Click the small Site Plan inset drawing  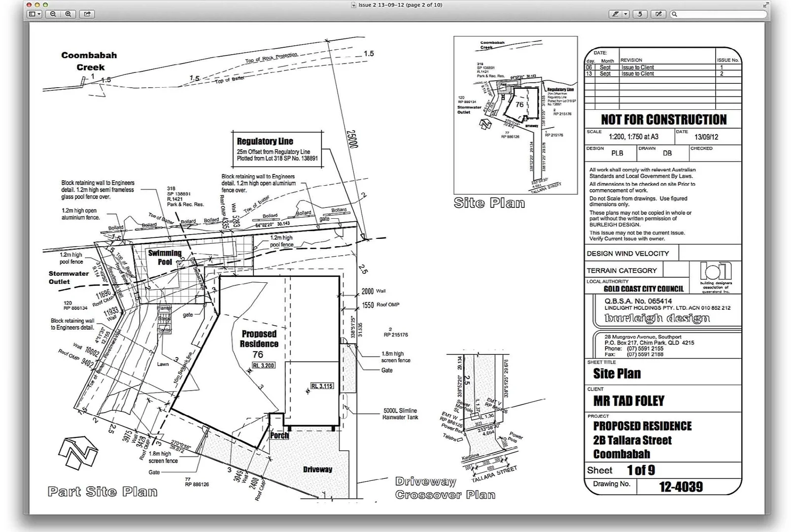tap(515, 115)
